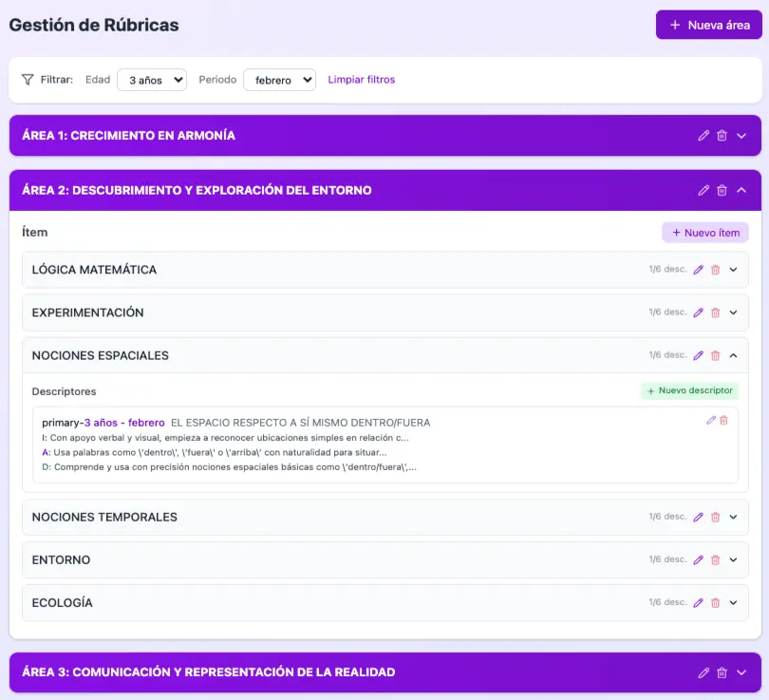This screenshot has height=700, width=769.
Task: Delete the ECOLOGÍA item using trash icon
Action: tap(716, 602)
